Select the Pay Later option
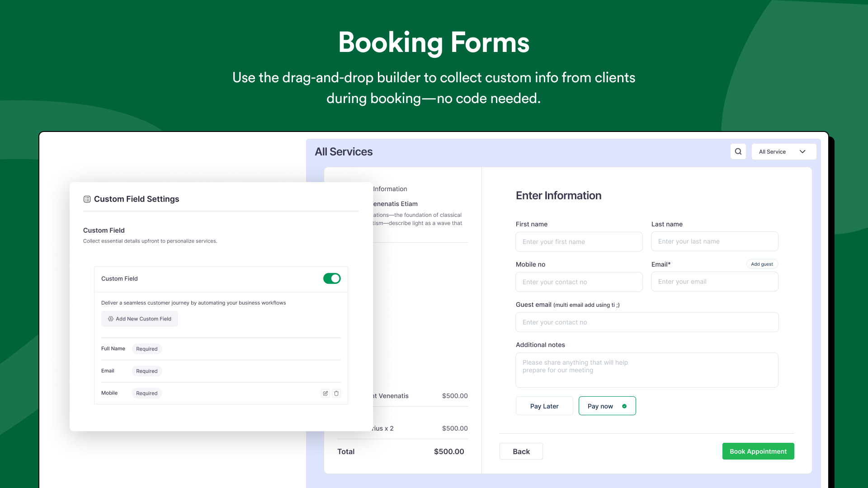 [544, 406]
